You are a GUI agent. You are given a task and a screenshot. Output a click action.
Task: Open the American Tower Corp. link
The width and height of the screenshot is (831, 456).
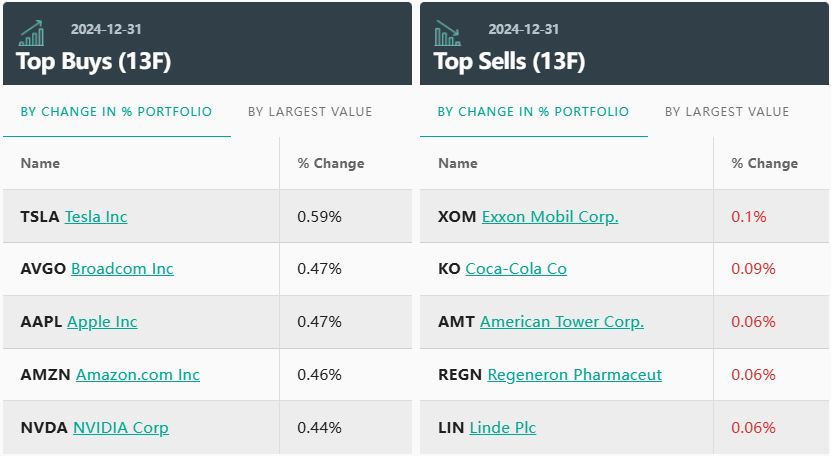click(562, 322)
